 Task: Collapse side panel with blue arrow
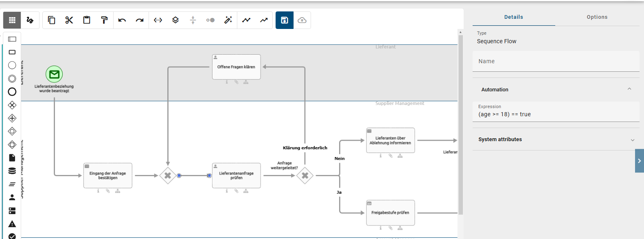640,161
